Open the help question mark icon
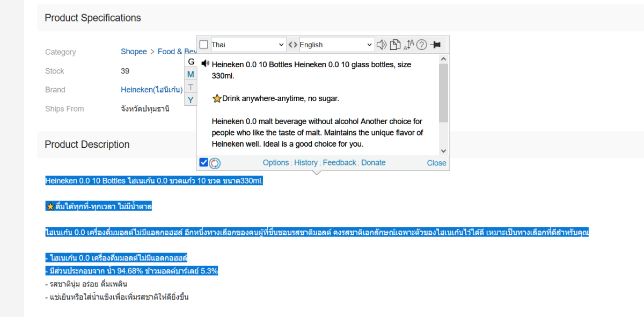Screen dimensions: 644x317 click(x=422, y=45)
